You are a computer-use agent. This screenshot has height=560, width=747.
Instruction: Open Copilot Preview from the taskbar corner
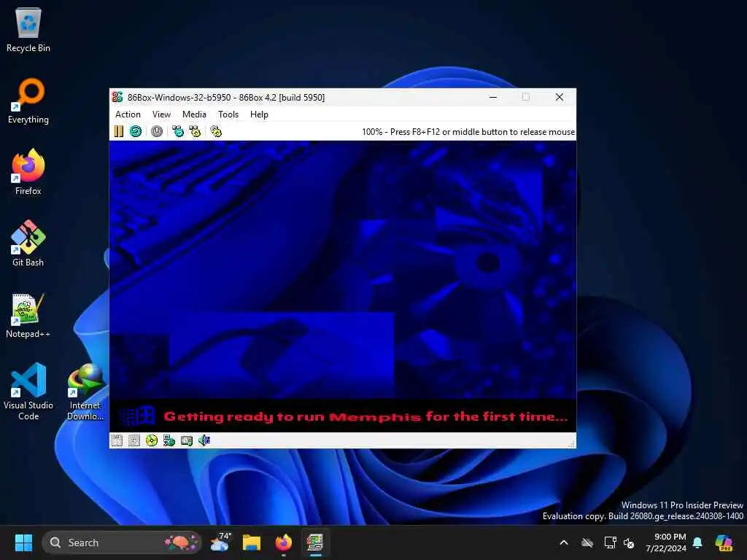click(x=724, y=542)
